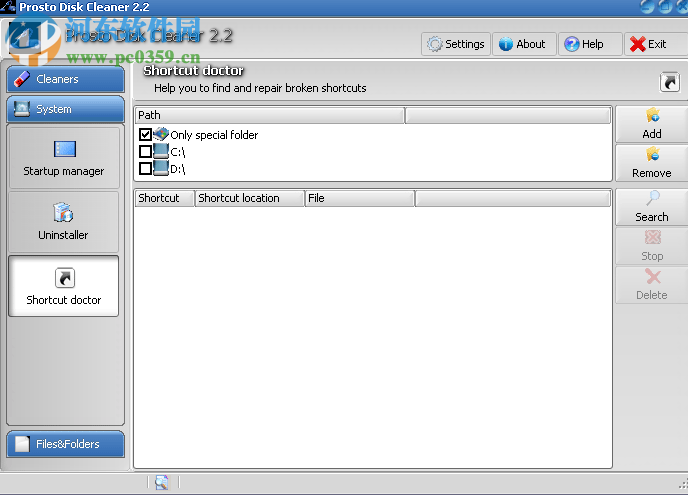Image resolution: width=688 pixels, height=497 pixels.
Task: Click the C:\ drive icon
Action: pos(161,151)
